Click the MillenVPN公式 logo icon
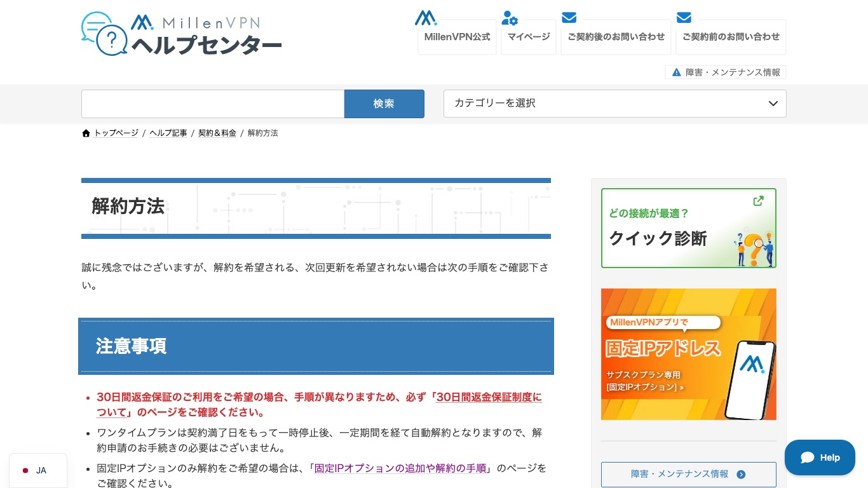Screen dimensions: 868x488 pyautogui.click(x=426, y=18)
